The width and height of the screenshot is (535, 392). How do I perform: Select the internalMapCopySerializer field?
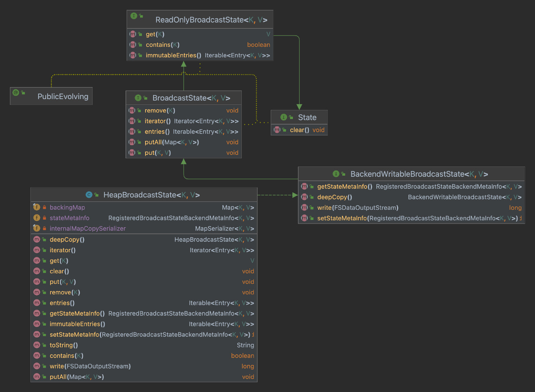coord(87,228)
